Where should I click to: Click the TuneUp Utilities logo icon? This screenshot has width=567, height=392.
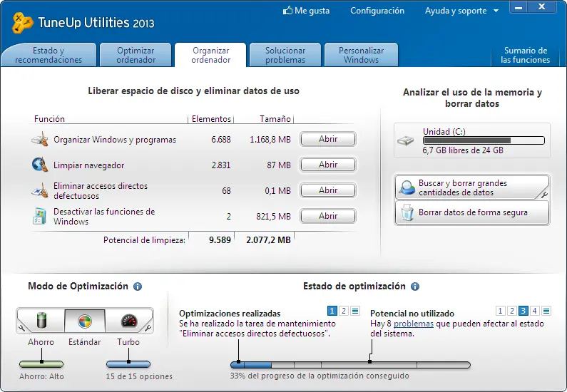[x=22, y=23]
